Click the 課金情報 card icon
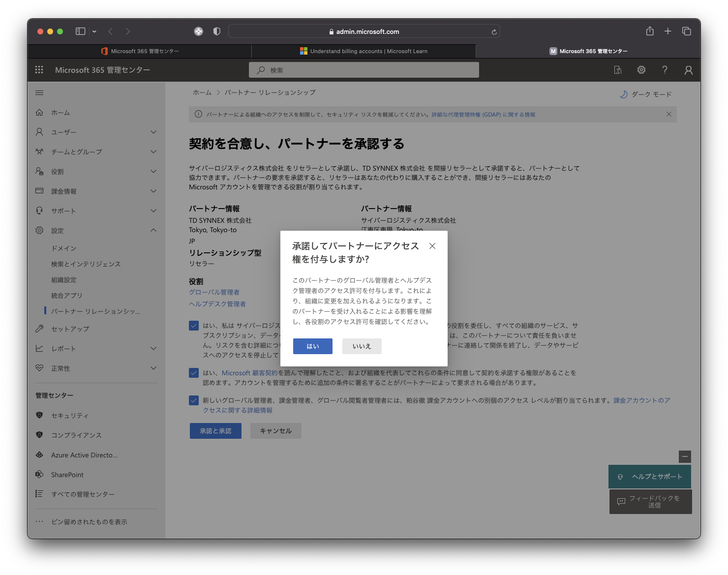The height and width of the screenshot is (575, 728). pos(39,191)
